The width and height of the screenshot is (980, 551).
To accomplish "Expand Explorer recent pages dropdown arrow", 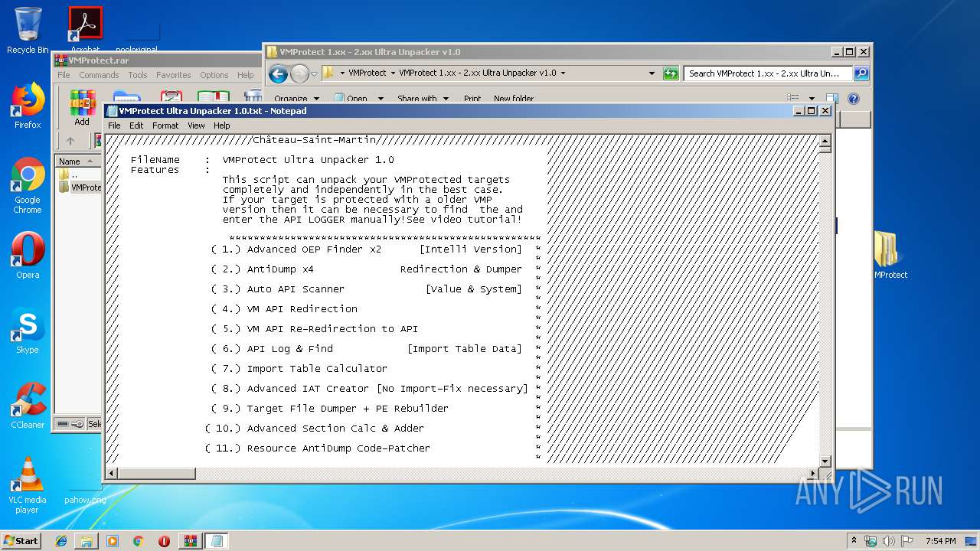I will [x=314, y=74].
